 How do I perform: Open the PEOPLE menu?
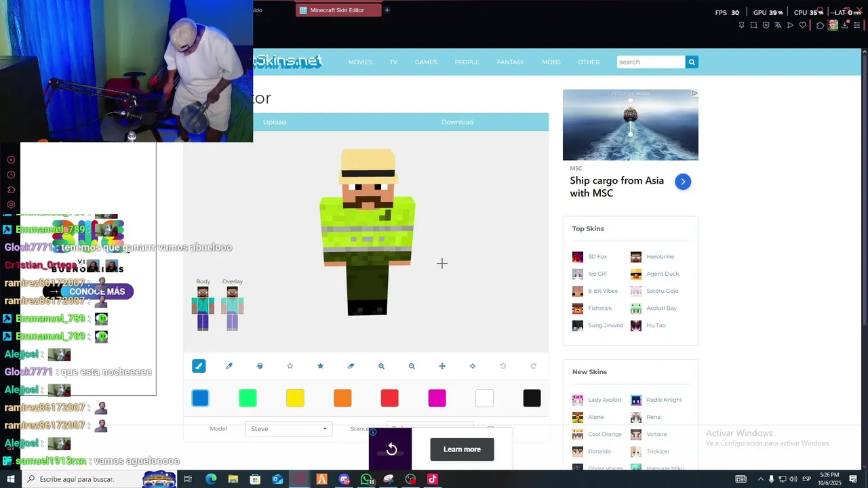(x=467, y=62)
